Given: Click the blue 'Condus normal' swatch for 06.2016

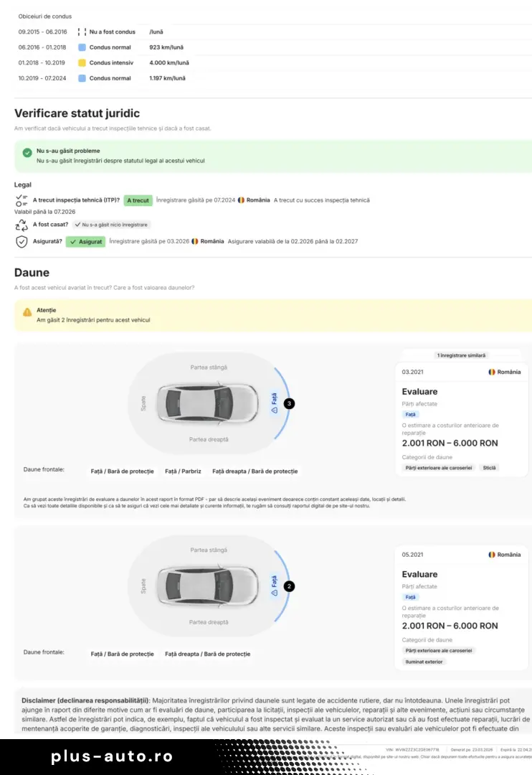Looking at the screenshot, I should coord(82,47).
